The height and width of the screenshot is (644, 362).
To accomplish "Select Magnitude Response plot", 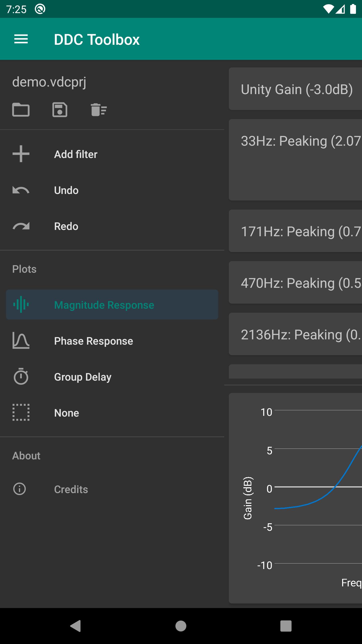I will 112,305.
